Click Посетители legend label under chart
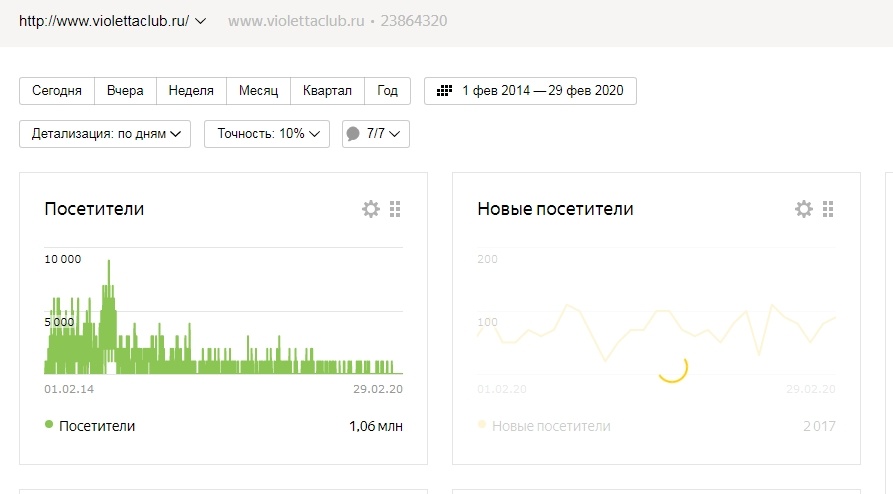This screenshot has height=494, width=893. (97, 426)
